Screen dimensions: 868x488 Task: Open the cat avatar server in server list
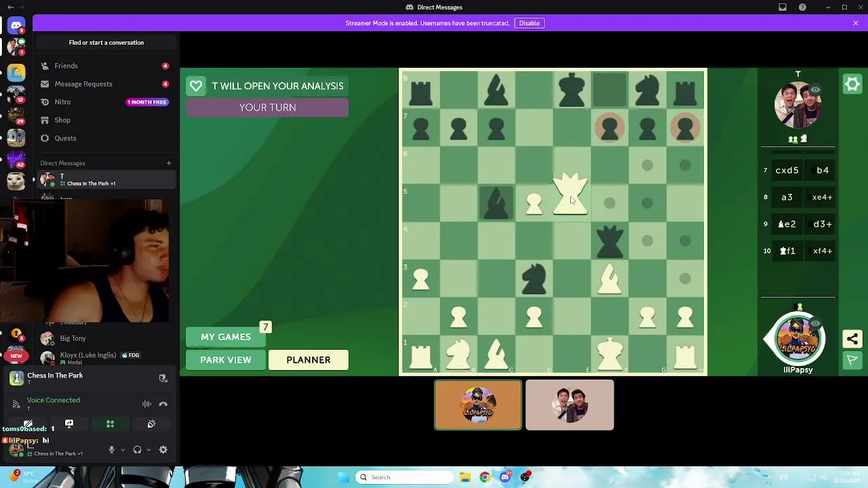coord(16,181)
